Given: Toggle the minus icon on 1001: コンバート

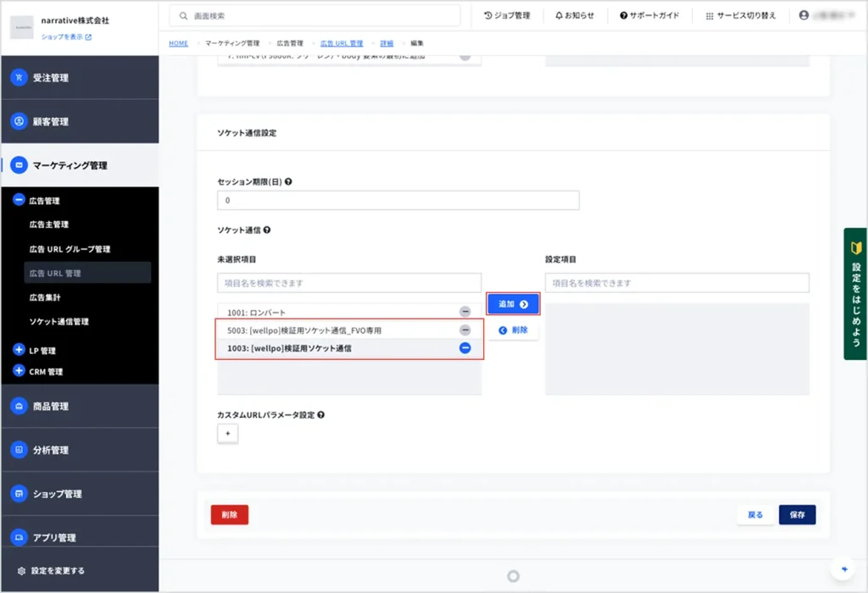Looking at the screenshot, I should point(465,312).
